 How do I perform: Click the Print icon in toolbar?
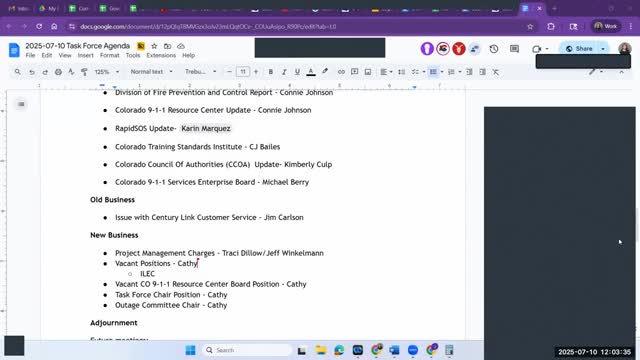coord(58,72)
